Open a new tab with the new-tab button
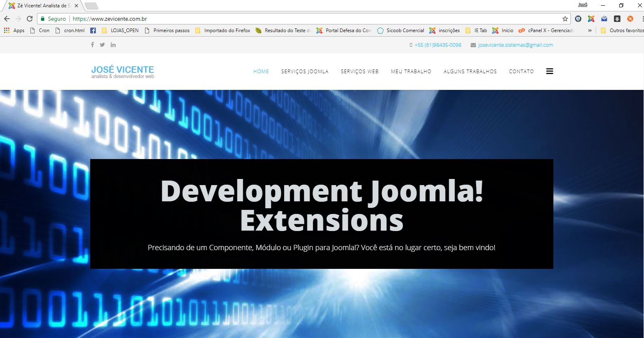The height and width of the screenshot is (338, 644). 91,6
